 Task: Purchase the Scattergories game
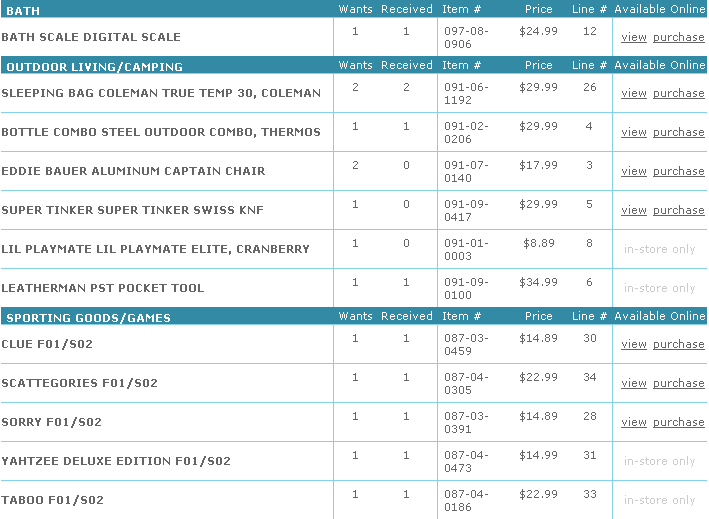click(678, 383)
